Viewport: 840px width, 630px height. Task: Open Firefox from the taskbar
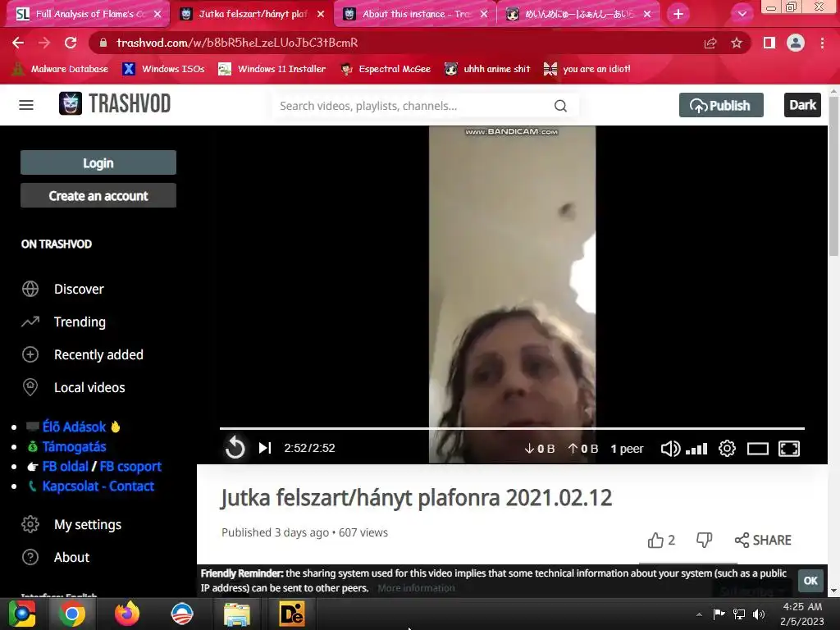(127, 614)
